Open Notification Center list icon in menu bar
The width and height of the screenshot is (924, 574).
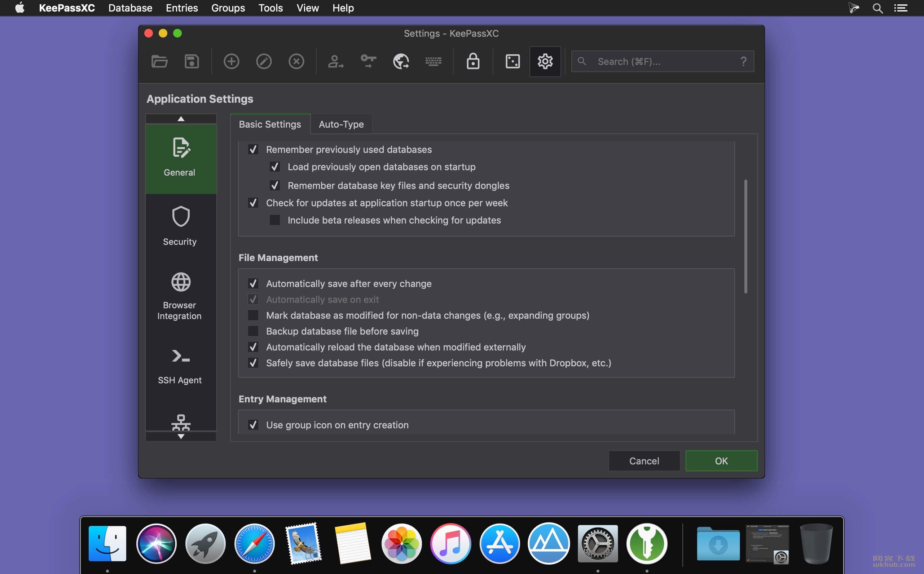[x=901, y=8]
